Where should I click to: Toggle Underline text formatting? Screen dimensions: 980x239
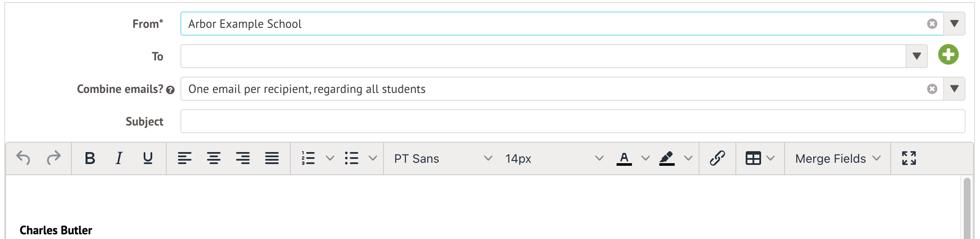(148, 158)
